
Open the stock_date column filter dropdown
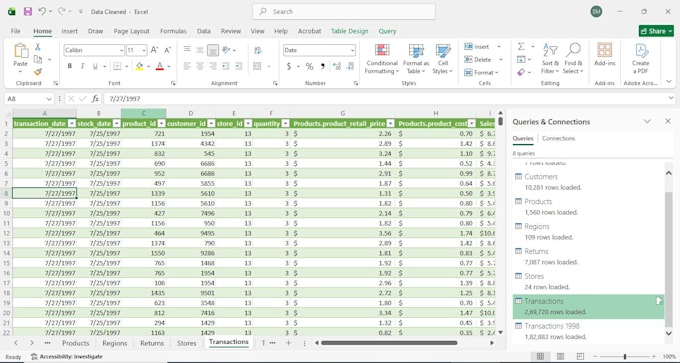117,124
